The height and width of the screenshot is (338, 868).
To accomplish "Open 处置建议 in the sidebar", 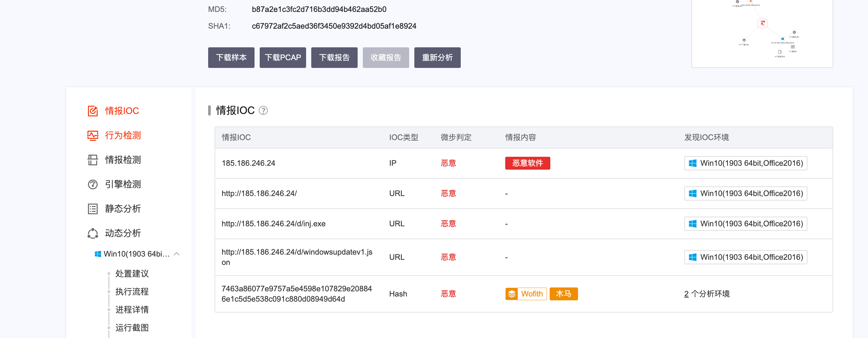I will tap(132, 273).
